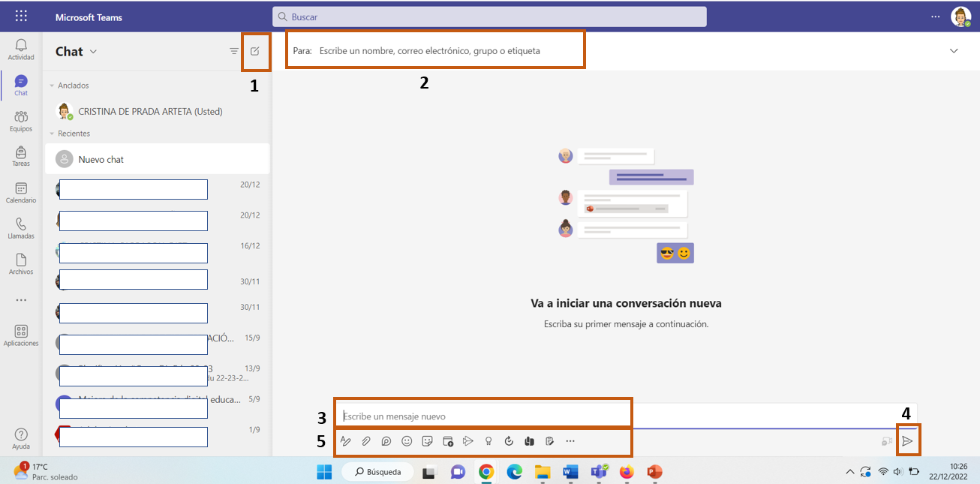Send the message with arrow button
This screenshot has width=980, height=484.
tap(907, 441)
